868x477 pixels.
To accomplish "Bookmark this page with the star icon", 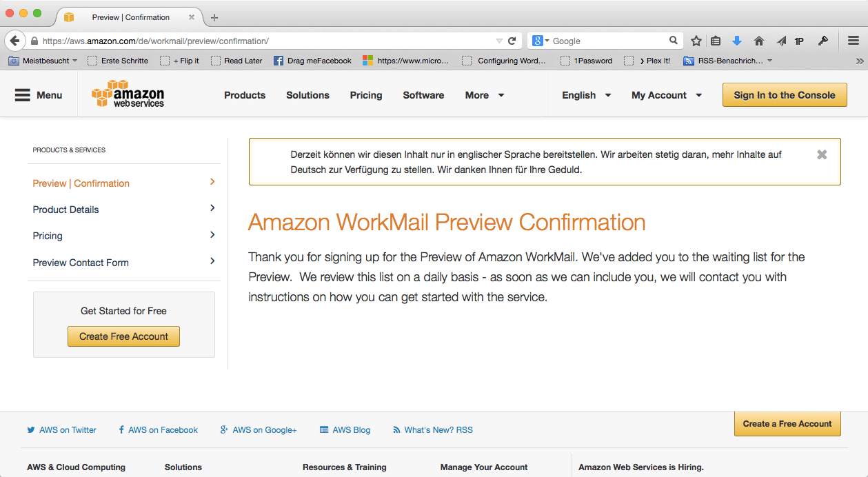I will (x=696, y=41).
